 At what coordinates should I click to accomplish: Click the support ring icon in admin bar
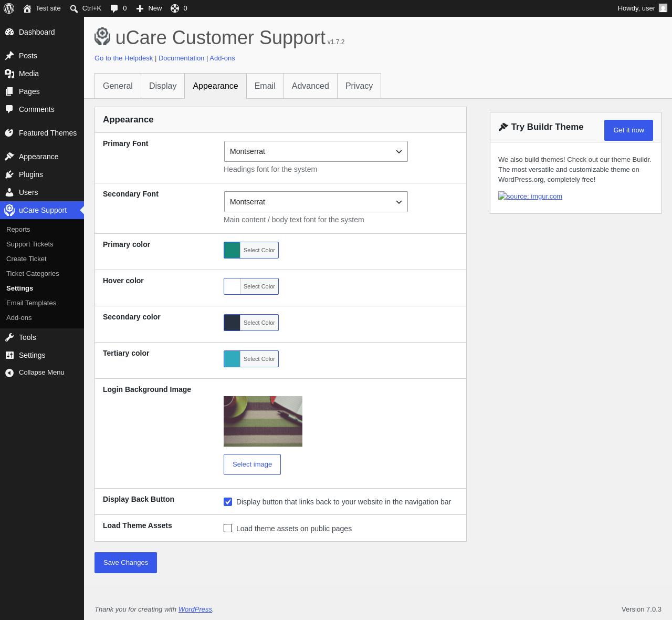[175, 8]
